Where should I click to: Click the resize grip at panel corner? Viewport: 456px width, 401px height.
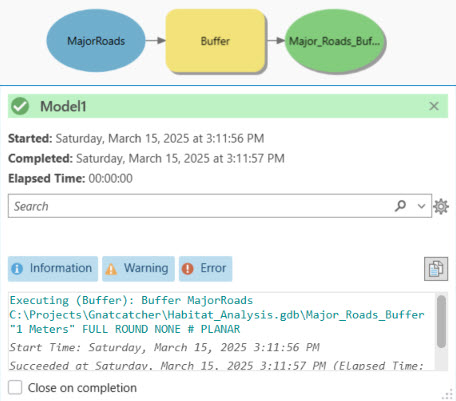point(449,395)
